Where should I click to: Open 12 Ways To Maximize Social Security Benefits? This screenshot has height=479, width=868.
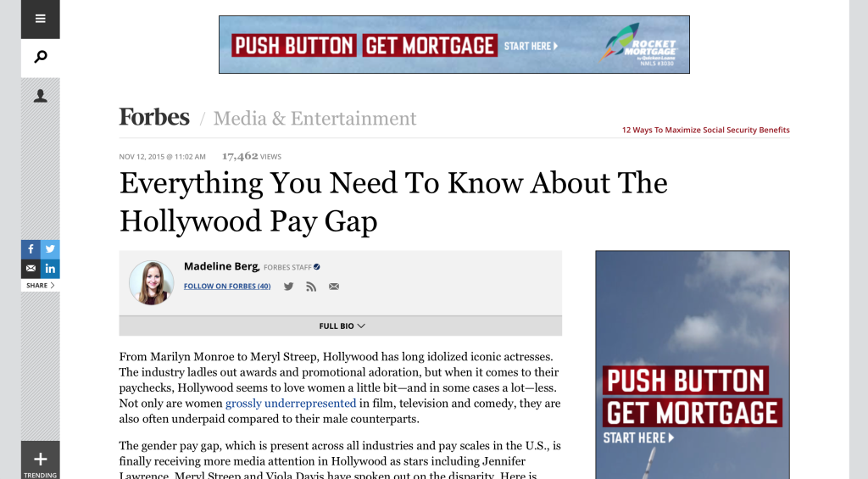(706, 130)
